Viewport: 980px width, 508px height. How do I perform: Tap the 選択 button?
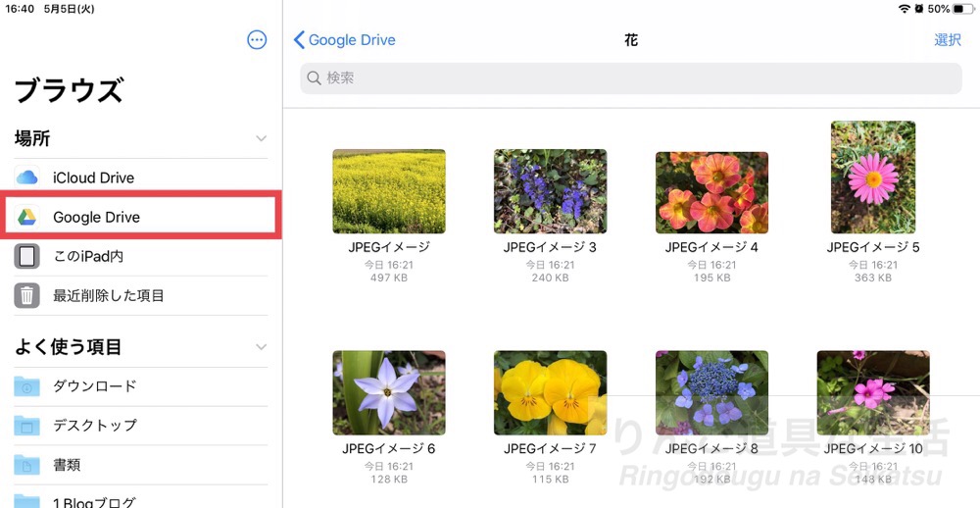click(948, 40)
